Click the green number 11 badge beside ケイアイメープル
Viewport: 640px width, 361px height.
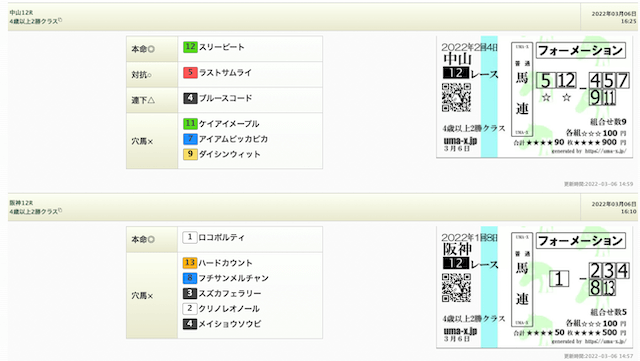(x=190, y=123)
